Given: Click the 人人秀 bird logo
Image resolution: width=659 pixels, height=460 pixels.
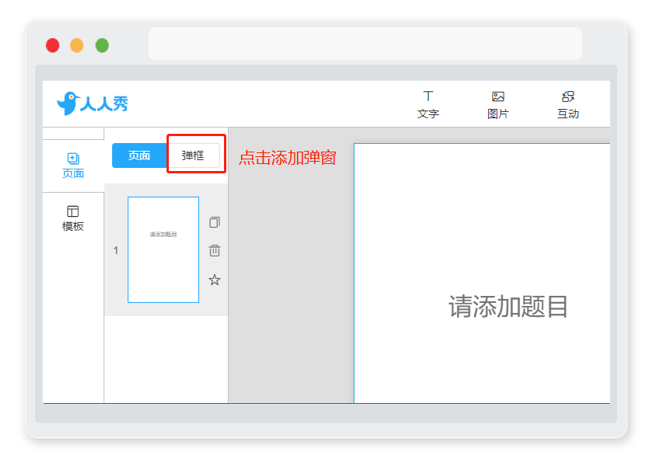Looking at the screenshot, I should (x=92, y=103).
